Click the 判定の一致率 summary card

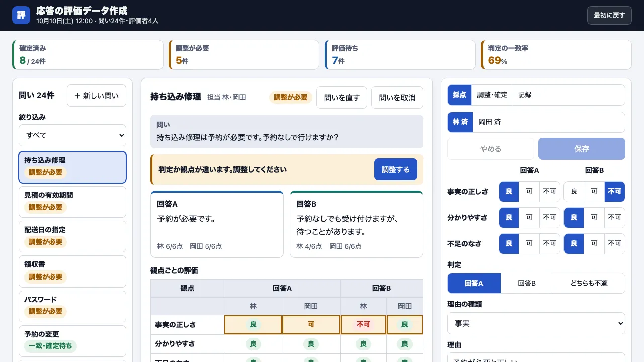[556, 55]
